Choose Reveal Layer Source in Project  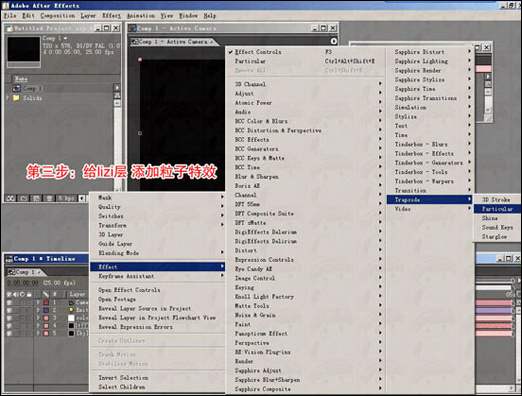pos(157,308)
